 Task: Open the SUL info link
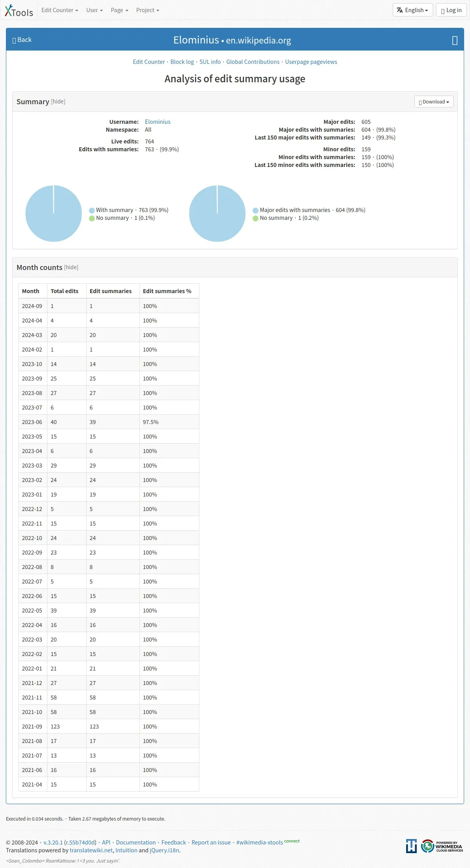(210, 62)
